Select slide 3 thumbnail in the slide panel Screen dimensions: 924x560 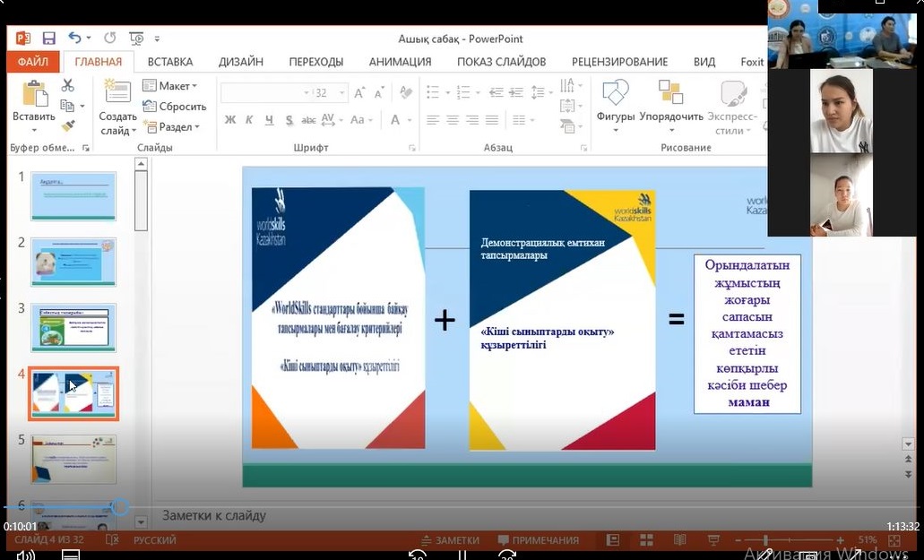tap(73, 327)
